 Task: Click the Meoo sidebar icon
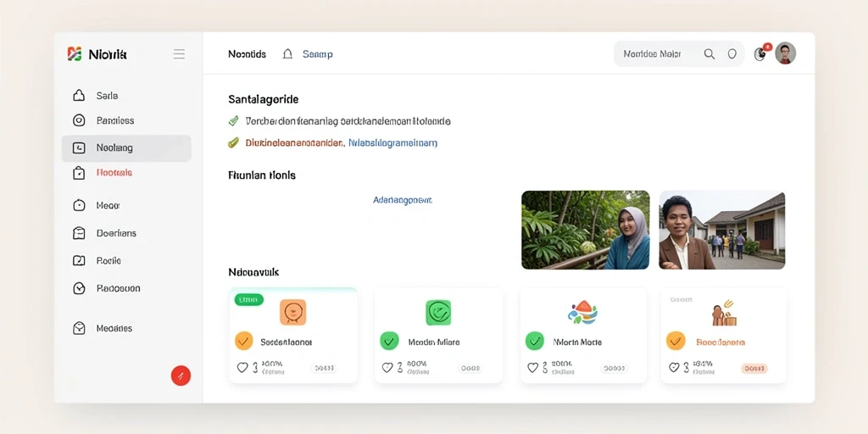tap(79, 205)
